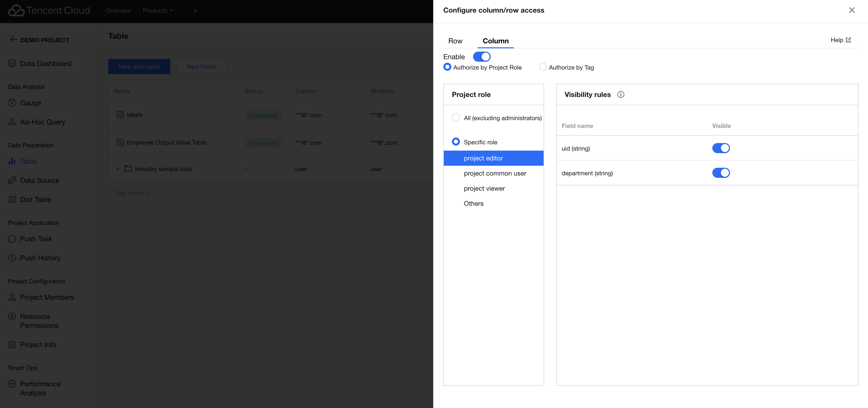Open the Help external link icon

click(848, 40)
